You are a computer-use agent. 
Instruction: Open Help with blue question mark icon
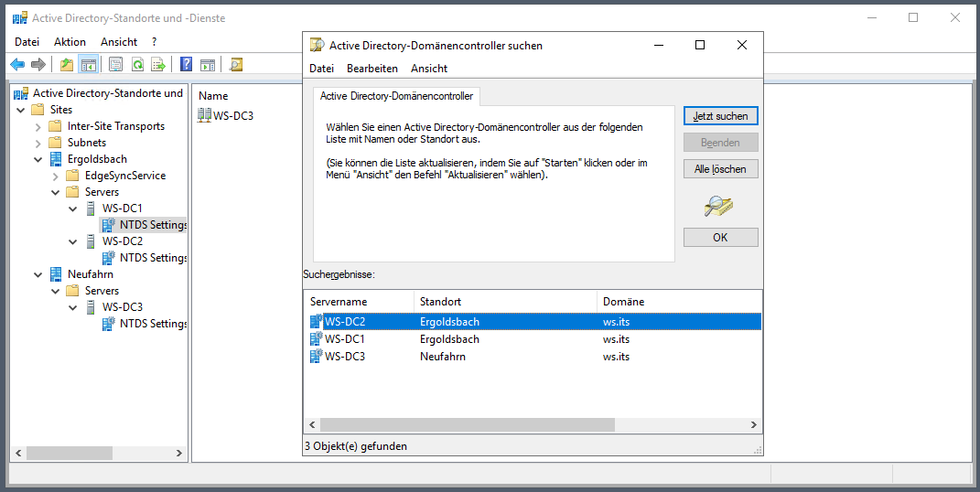[x=187, y=64]
